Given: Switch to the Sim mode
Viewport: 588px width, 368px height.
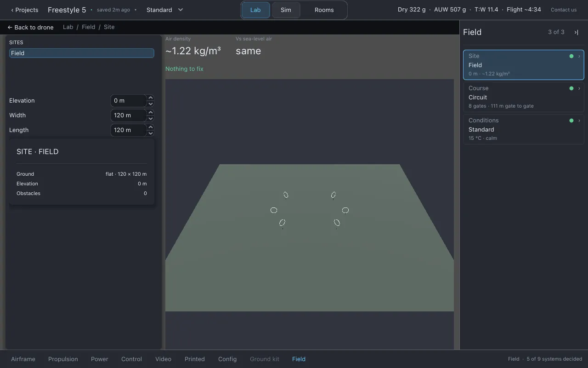Looking at the screenshot, I should pyautogui.click(x=286, y=10).
